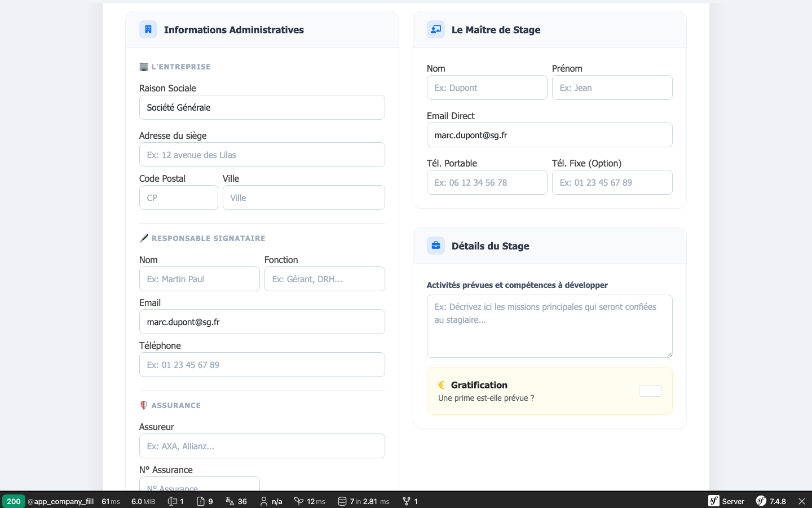Click the briefcase icon beside Détails du Stage

click(x=436, y=246)
